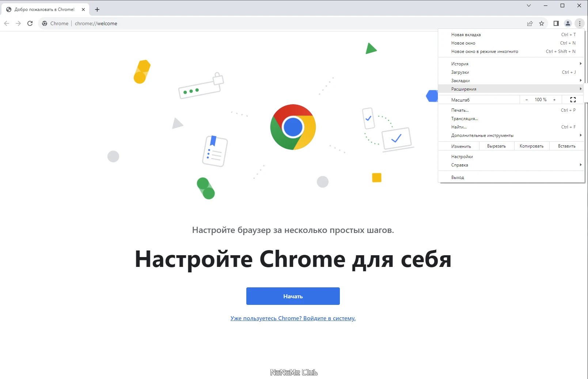
Task: Go forward using the forward arrow
Action: pyautogui.click(x=18, y=23)
